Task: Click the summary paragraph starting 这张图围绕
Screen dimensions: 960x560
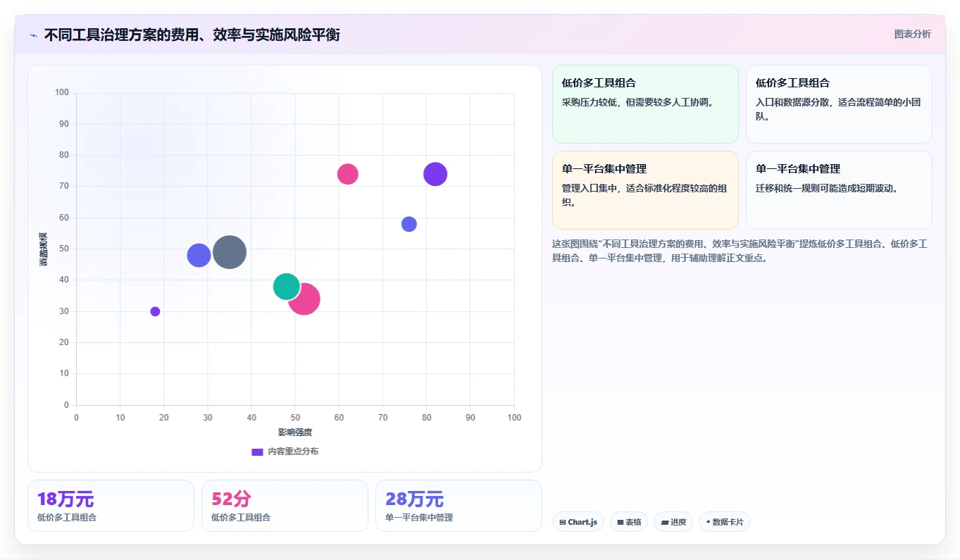Action: click(742, 251)
